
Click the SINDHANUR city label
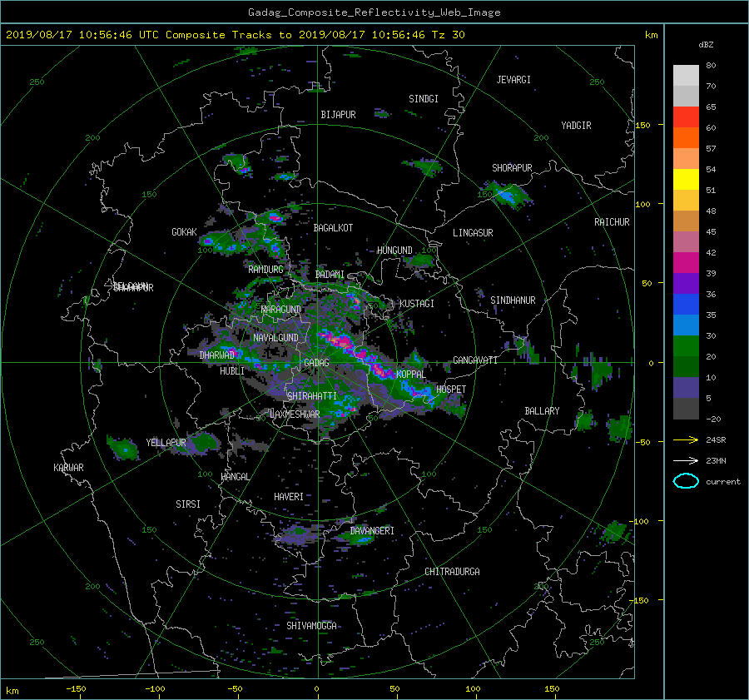513,300
